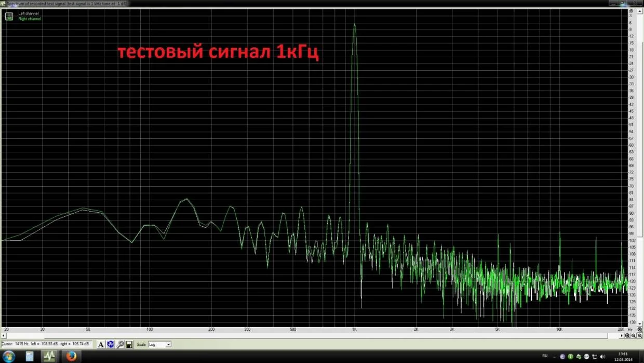Click the 1 kHz peak in the spectrum graph
This screenshot has width=644, height=363.
[x=354, y=24]
